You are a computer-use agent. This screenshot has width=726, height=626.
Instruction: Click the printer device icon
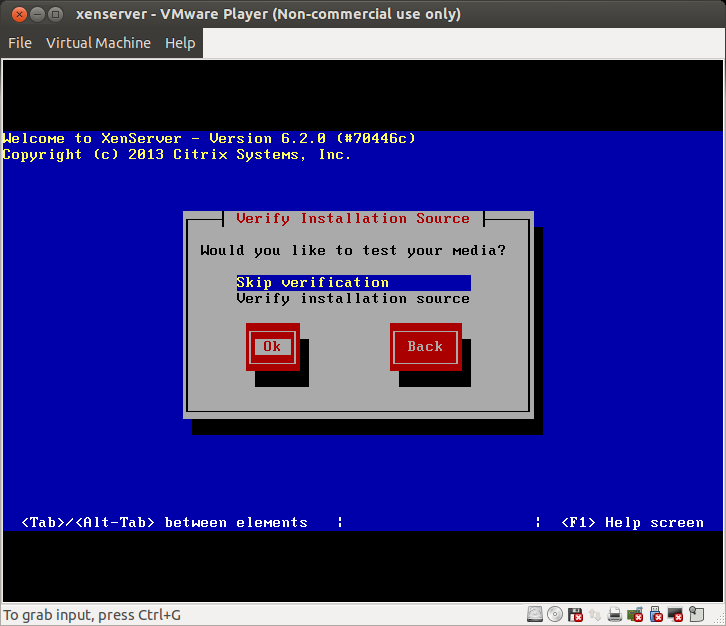(614, 614)
